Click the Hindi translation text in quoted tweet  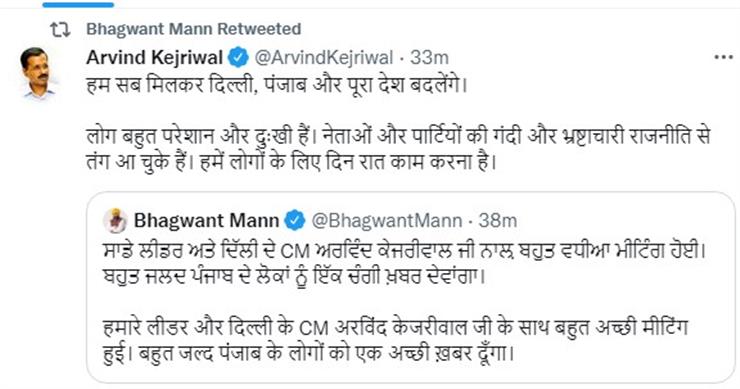[395, 340]
